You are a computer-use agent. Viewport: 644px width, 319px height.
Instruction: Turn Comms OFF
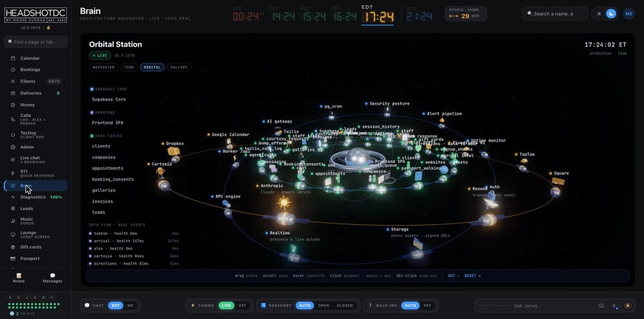click(x=242, y=306)
